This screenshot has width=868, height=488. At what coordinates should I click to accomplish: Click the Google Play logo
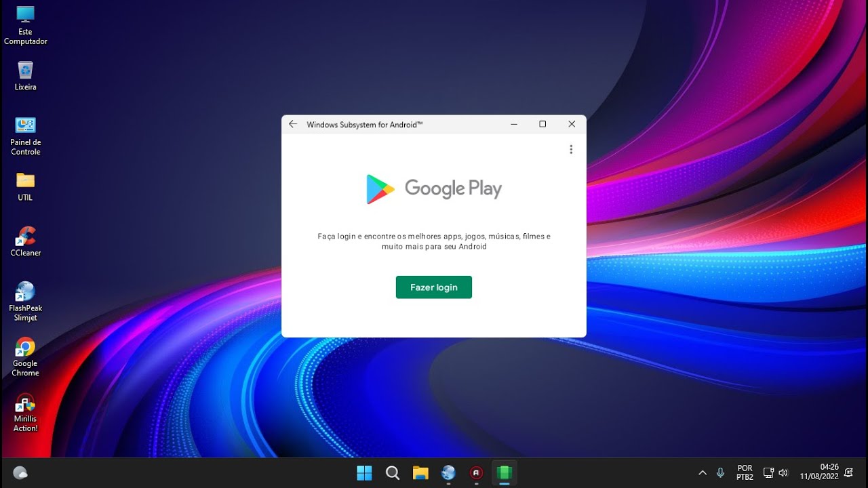pyautogui.click(x=434, y=188)
